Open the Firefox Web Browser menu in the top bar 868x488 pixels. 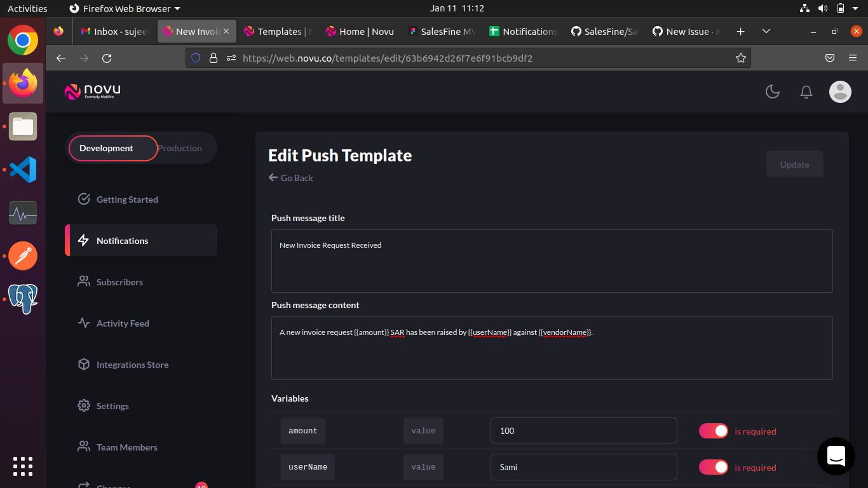(125, 8)
